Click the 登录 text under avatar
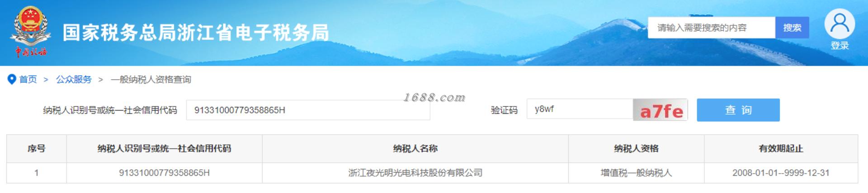Screen dimensions: 868x193 tap(840, 45)
